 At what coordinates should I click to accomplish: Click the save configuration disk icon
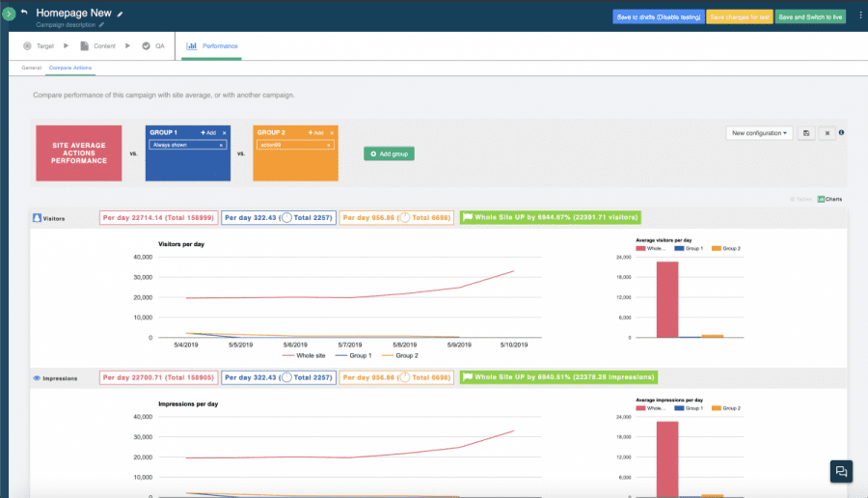806,133
